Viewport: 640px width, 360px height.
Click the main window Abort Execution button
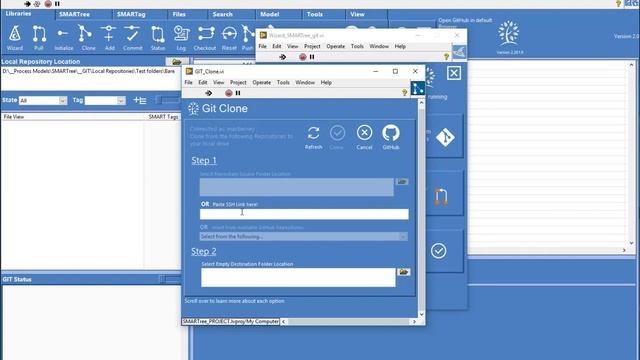tap(48, 4)
